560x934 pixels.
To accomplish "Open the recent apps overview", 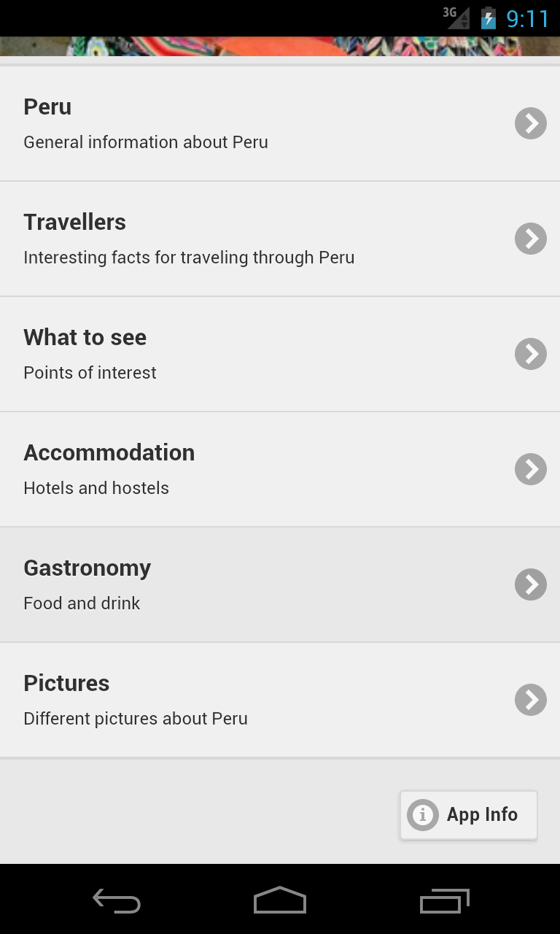I will click(x=445, y=902).
